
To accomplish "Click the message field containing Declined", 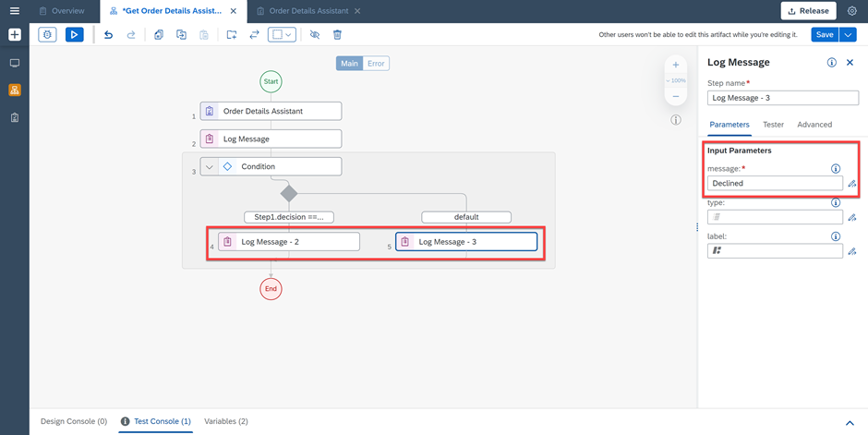I will click(x=775, y=183).
